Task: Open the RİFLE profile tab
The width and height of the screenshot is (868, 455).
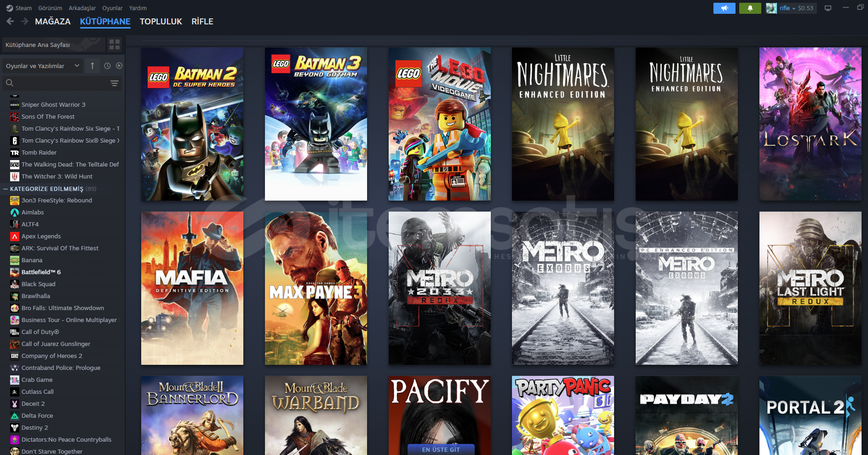Action: [x=202, y=22]
